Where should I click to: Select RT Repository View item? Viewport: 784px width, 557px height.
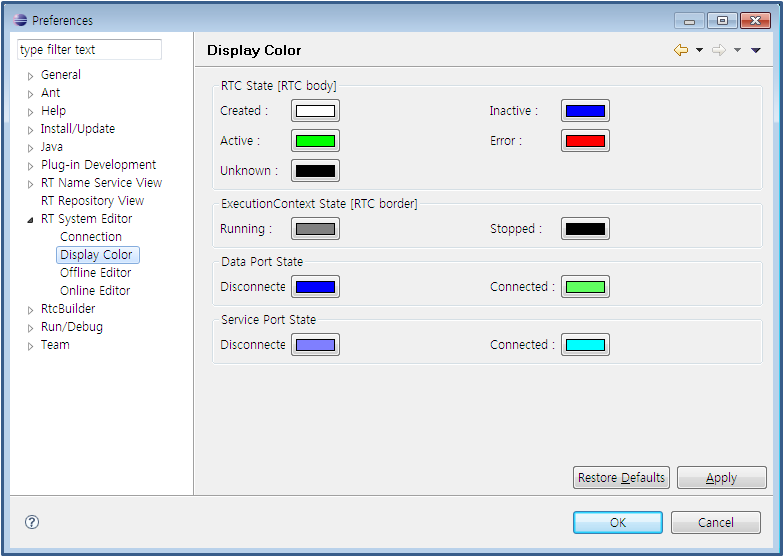tap(92, 201)
